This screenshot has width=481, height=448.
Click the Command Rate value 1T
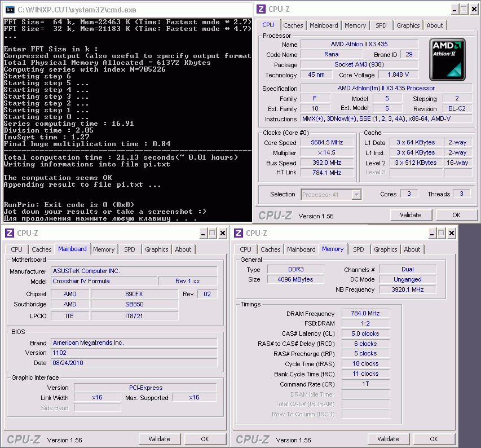point(365,384)
